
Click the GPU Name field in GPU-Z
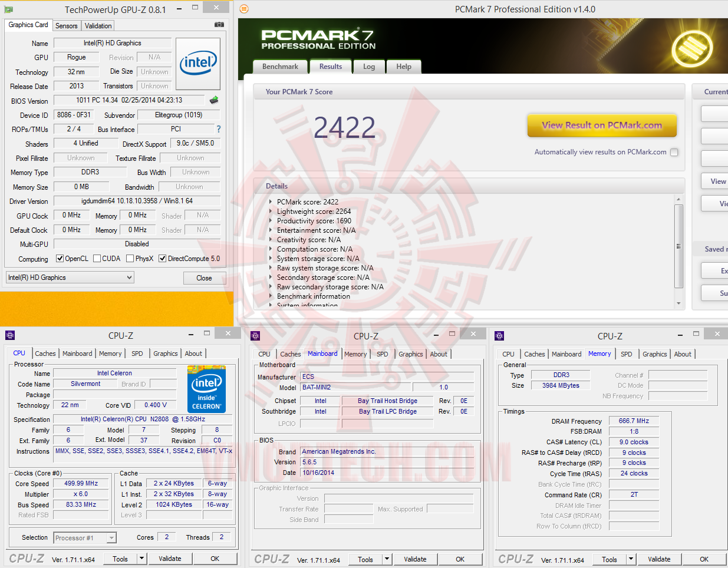tap(112, 43)
